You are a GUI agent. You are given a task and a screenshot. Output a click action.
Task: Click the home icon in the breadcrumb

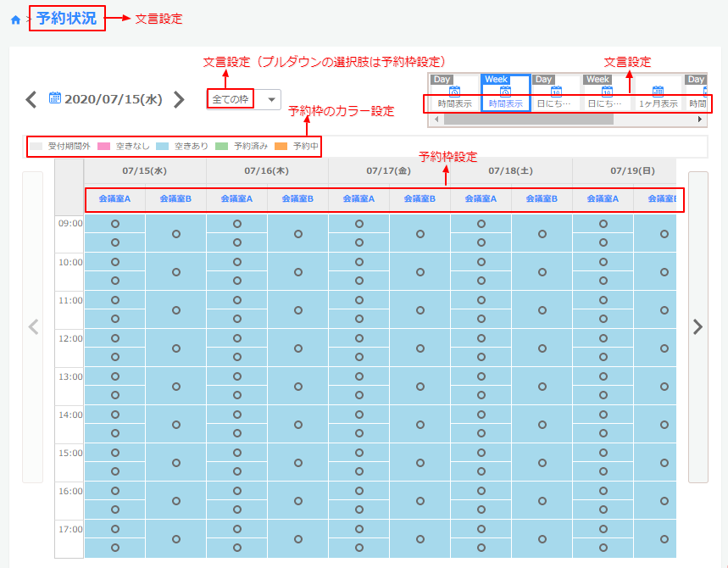[x=15, y=20]
